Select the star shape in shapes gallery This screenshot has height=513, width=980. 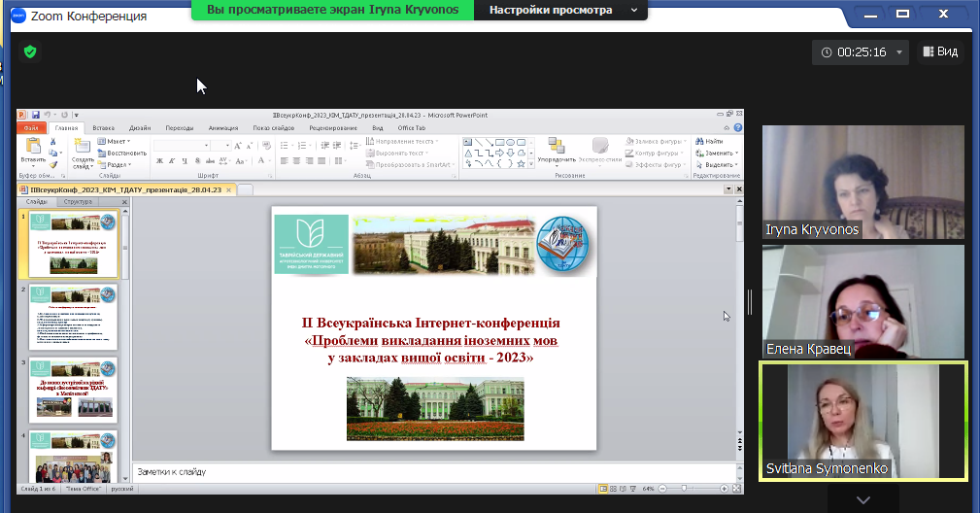click(521, 163)
